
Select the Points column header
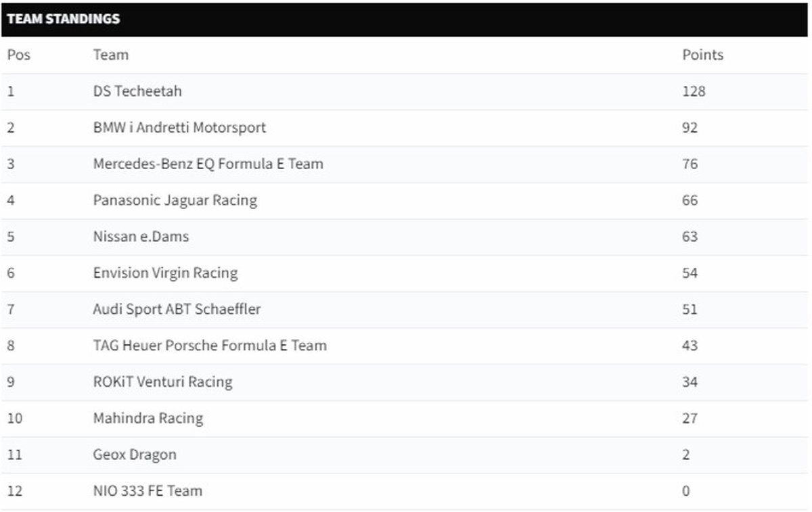[x=702, y=55]
